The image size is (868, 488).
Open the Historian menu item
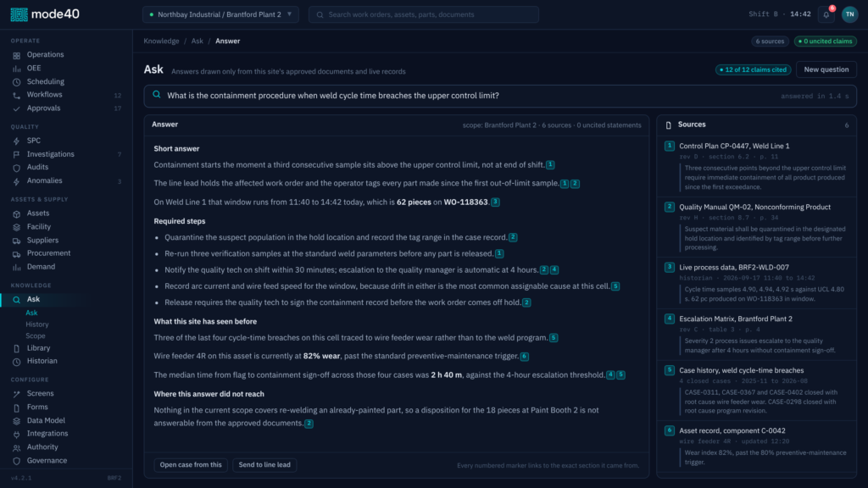click(x=66, y=361)
